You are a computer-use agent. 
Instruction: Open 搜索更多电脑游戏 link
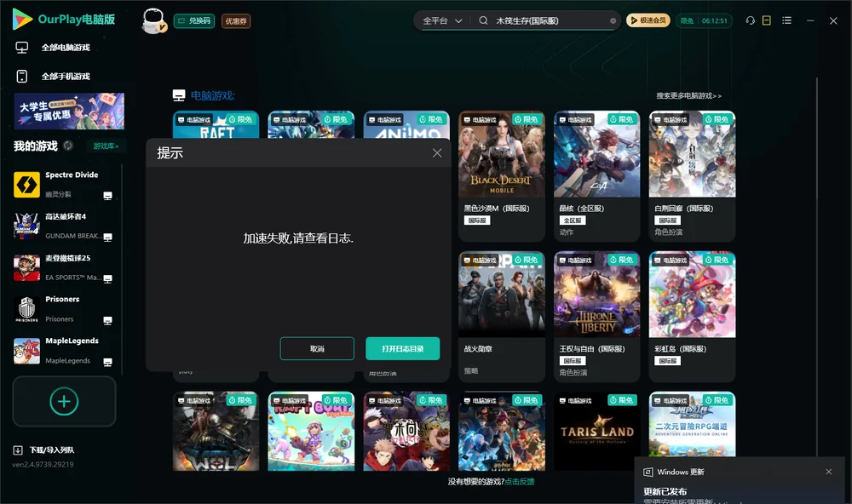coord(688,95)
